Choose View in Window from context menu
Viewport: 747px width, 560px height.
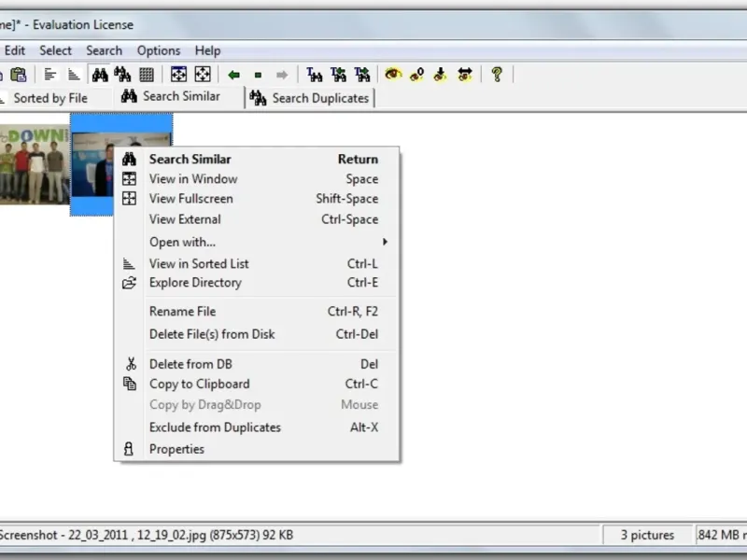click(257, 179)
